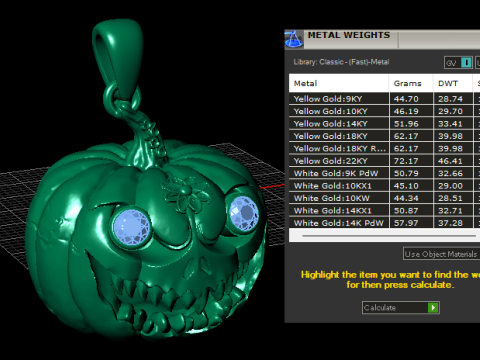Viewport: 480px width, 360px height.
Task: Click the Grams column header
Action: point(411,83)
